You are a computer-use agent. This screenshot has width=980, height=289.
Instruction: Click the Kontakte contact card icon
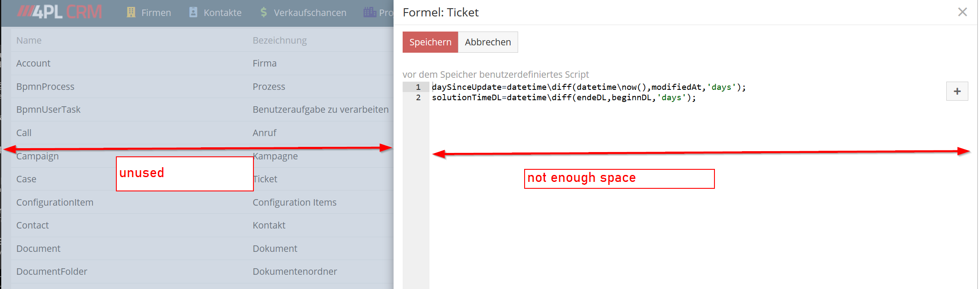[193, 13]
